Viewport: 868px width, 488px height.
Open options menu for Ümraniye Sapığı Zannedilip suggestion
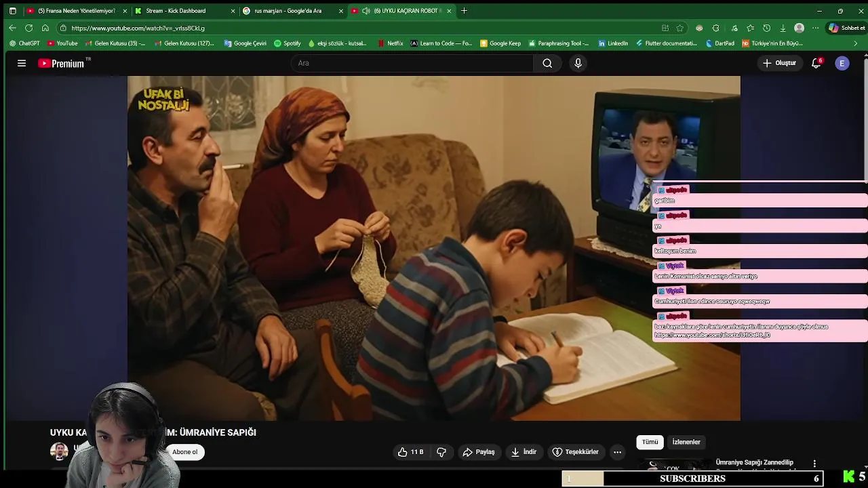tap(814, 464)
